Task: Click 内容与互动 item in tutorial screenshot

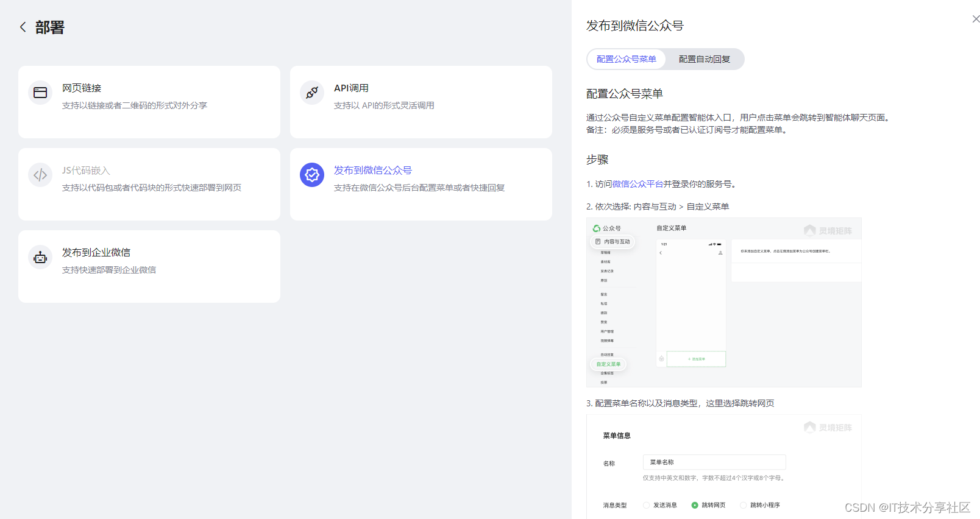Action: coord(612,242)
